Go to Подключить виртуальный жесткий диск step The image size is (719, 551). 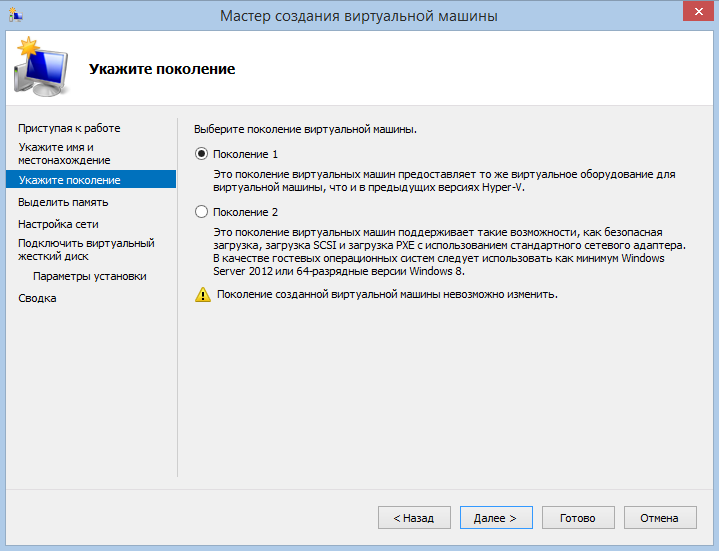tap(86, 249)
